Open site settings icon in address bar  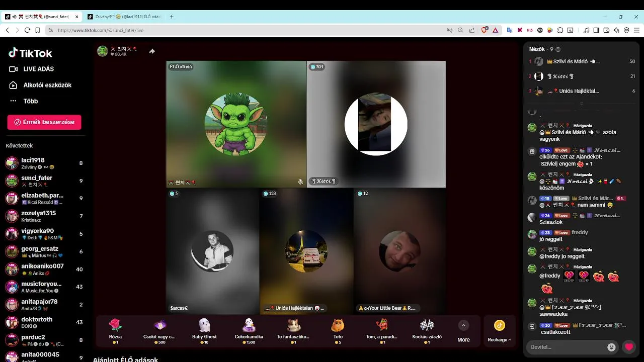51,30
